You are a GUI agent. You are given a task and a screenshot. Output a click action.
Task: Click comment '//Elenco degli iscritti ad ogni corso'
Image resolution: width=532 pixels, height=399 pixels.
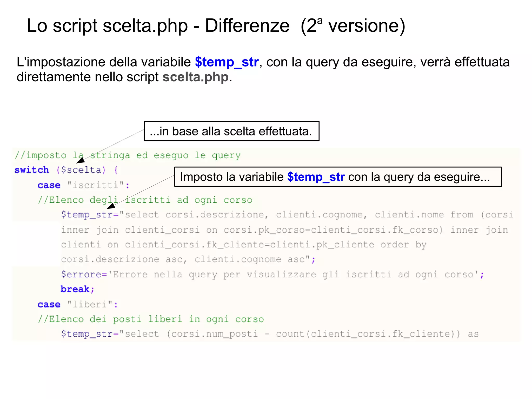[x=145, y=200]
